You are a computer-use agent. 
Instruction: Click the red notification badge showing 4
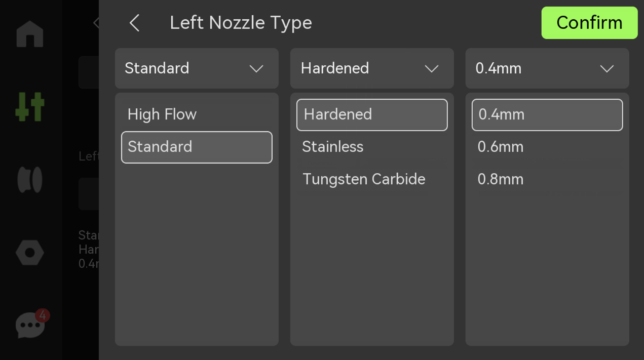pos(43,315)
